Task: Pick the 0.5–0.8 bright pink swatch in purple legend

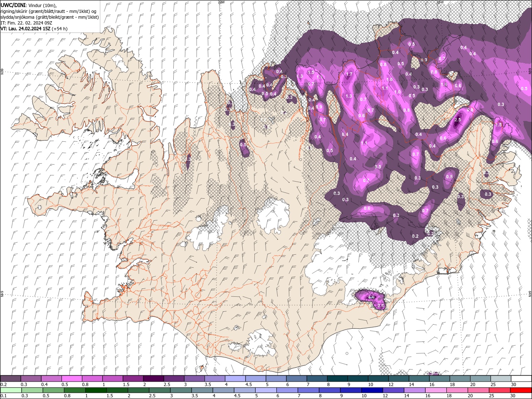Action: pyautogui.click(x=71, y=379)
